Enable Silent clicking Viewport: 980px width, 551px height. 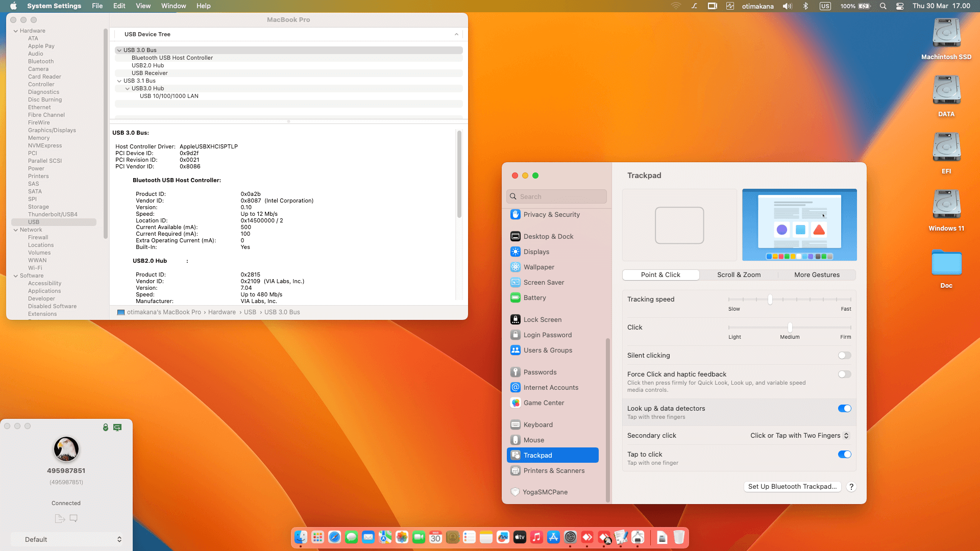(x=844, y=355)
